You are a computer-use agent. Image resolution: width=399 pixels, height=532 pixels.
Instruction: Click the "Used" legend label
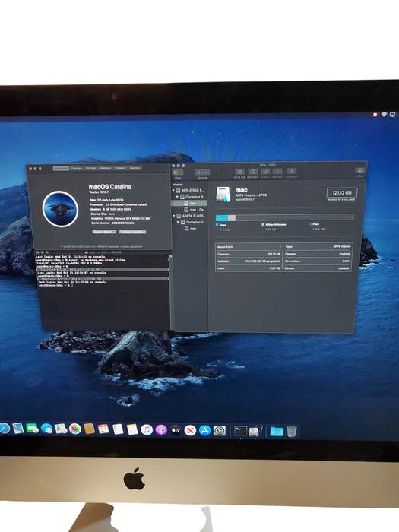(223, 225)
